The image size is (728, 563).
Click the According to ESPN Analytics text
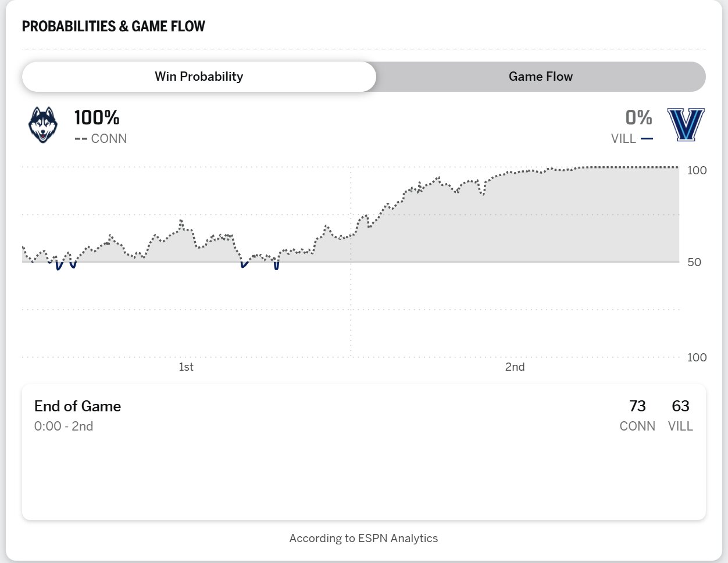pos(363,538)
